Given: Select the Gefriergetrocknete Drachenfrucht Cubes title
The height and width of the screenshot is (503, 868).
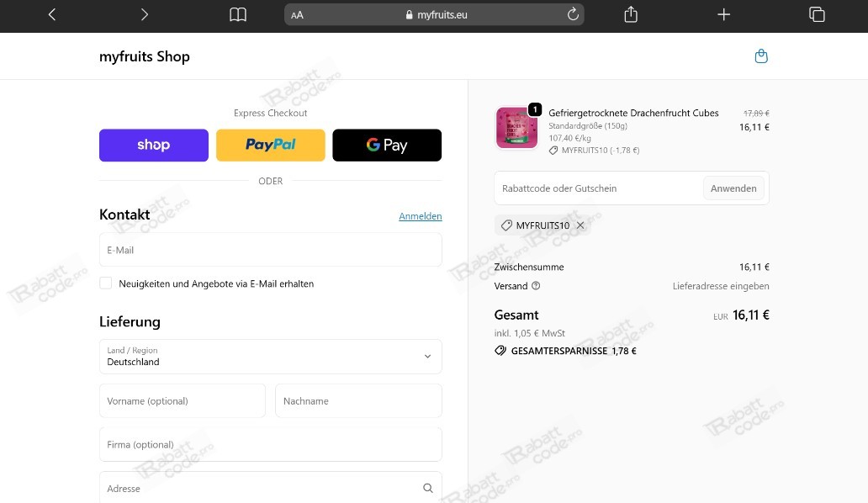Looking at the screenshot, I should (633, 113).
